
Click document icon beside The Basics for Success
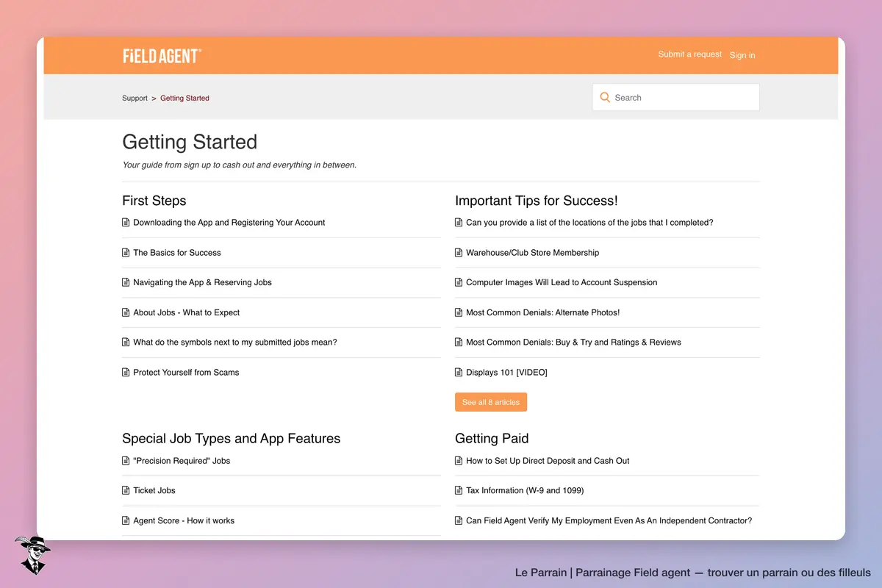pyautogui.click(x=126, y=253)
